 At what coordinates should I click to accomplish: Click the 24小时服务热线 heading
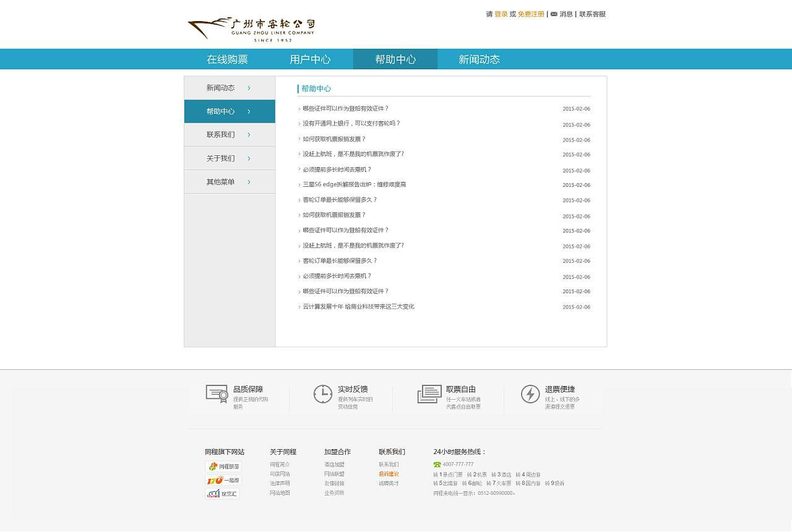(460, 452)
